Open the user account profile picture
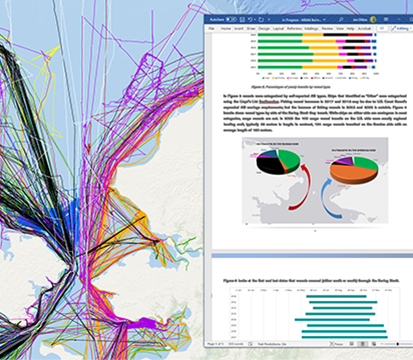The image size is (413, 360). coord(372,20)
